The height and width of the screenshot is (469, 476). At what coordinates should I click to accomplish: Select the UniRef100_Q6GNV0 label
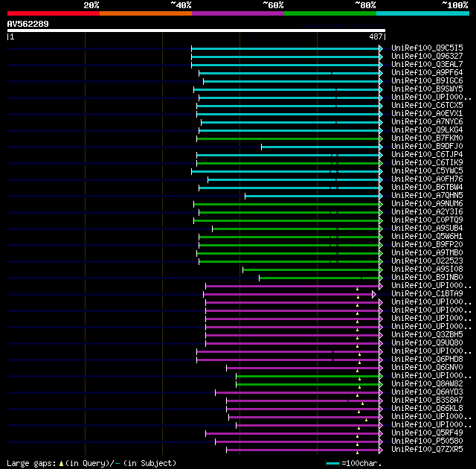point(427,368)
